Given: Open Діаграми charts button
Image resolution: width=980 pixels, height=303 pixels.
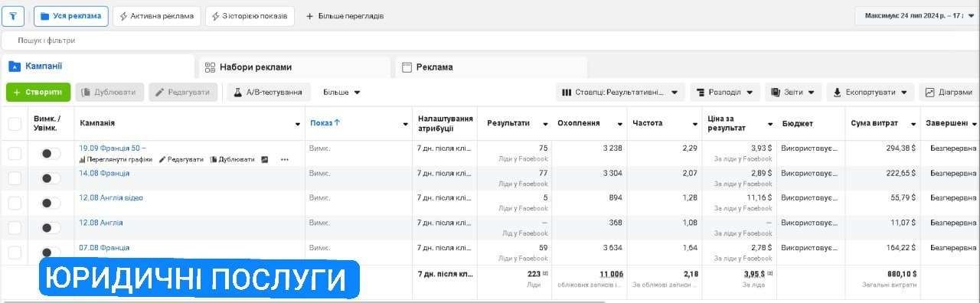Looking at the screenshot, I should 949,93.
